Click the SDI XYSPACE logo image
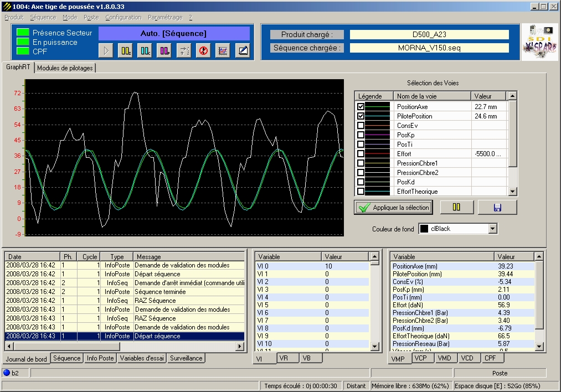Image resolution: width=561 pixels, height=392 pixels. (540, 42)
